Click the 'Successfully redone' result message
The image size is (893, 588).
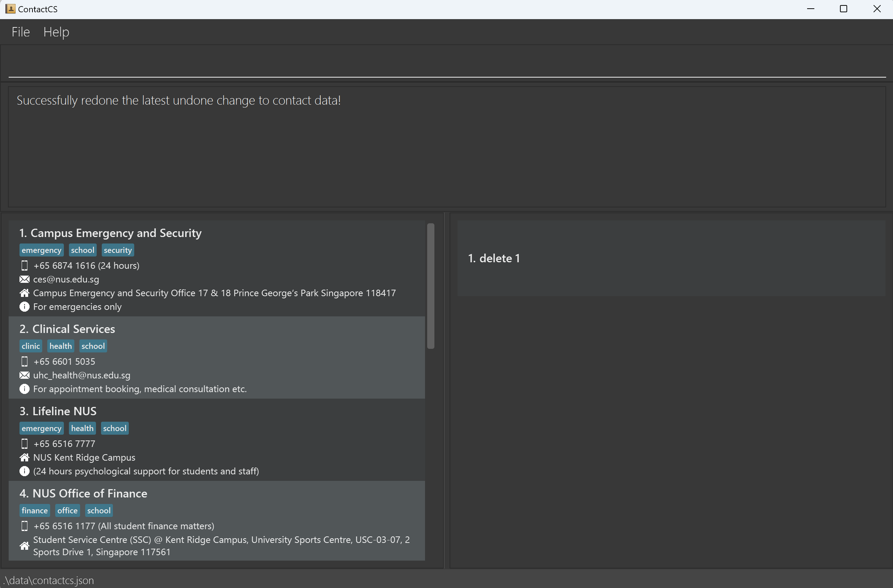179,101
